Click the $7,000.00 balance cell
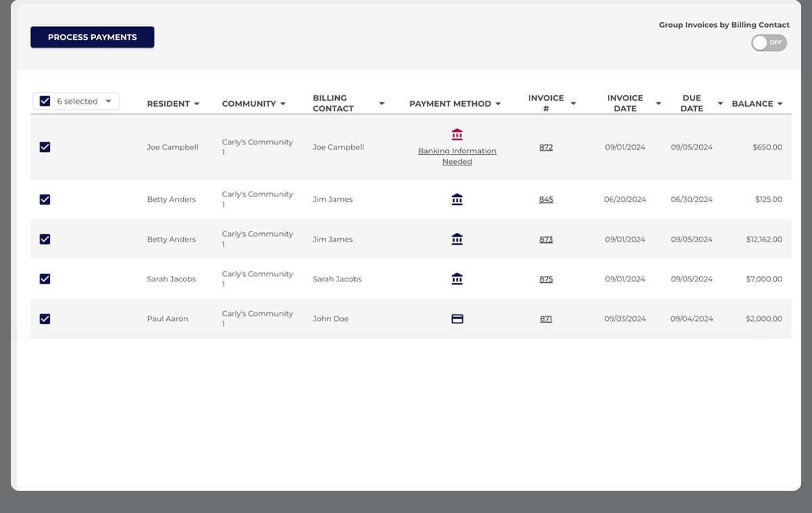The height and width of the screenshot is (513, 812). click(764, 279)
